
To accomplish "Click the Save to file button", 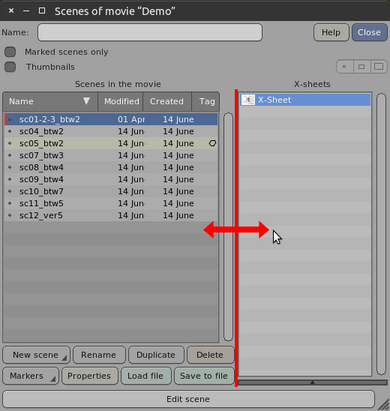I will (x=204, y=376).
